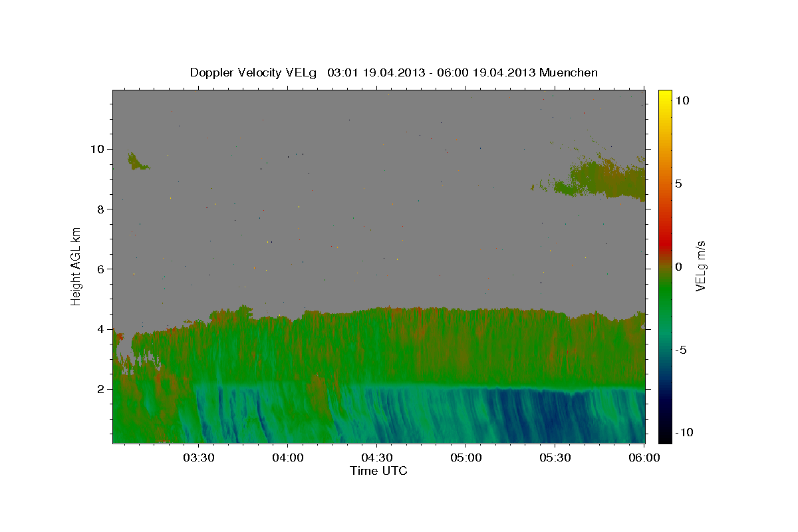Click the yellow top of the colorbar

click(664, 96)
